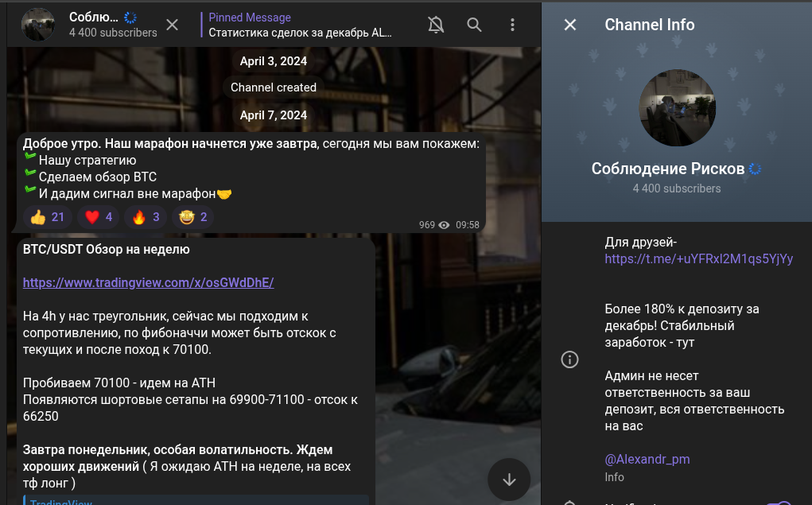Toggle the red heart reaction
This screenshot has height=505, width=812.
tap(100, 217)
